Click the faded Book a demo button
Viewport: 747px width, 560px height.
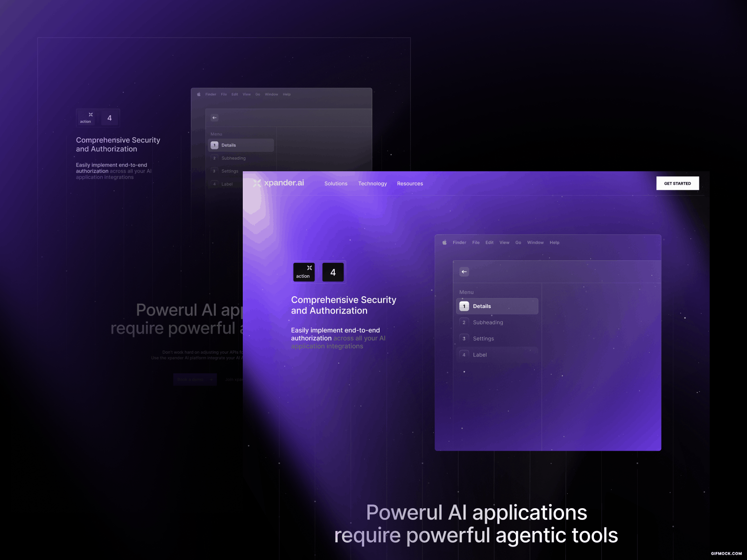point(195,379)
